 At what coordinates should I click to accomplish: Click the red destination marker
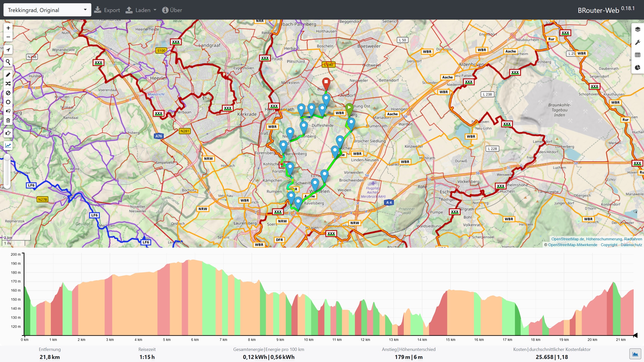[x=326, y=83]
